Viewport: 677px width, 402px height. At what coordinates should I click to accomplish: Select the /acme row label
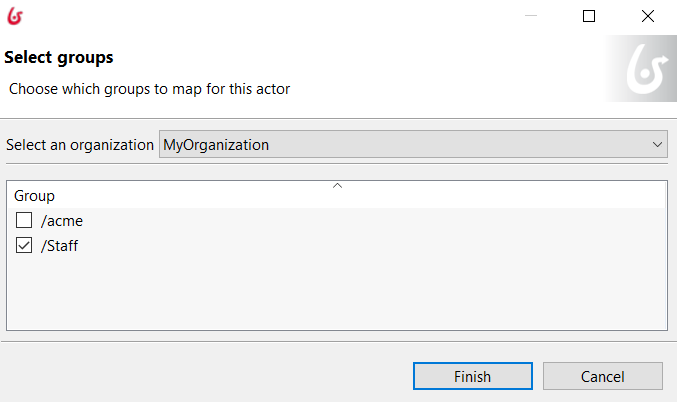(62, 221)
